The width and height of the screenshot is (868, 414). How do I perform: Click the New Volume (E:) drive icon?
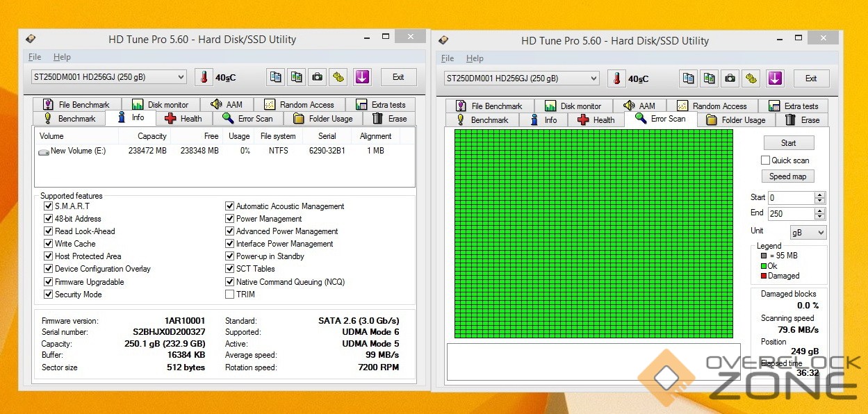[44, 151]
